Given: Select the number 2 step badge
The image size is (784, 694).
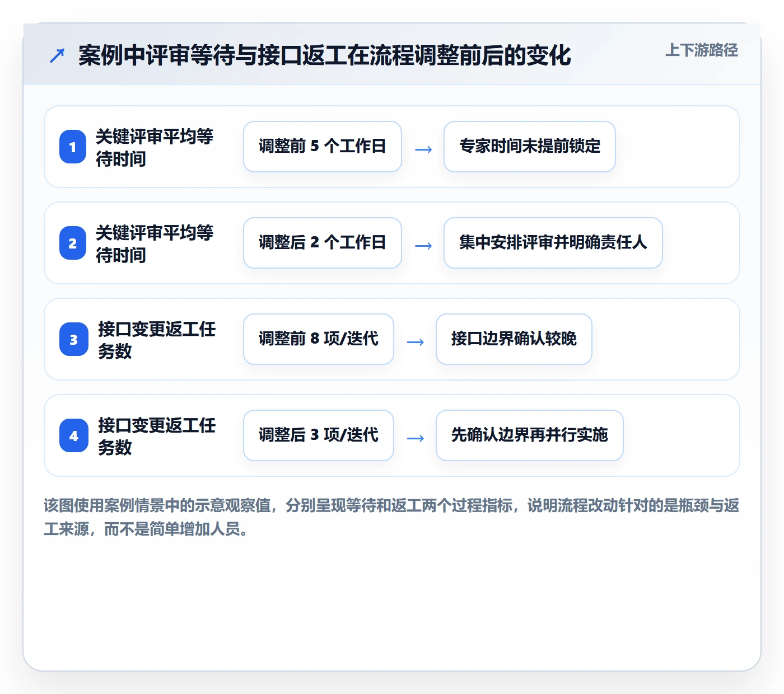Looking at the screenshot, I should 73,243.
